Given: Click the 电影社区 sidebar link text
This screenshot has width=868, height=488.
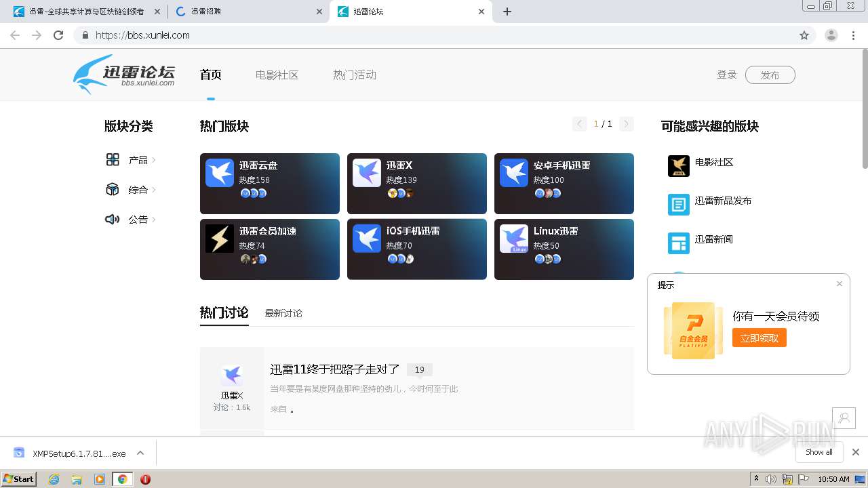Looking at the screenshot, I should coord(714,163).
